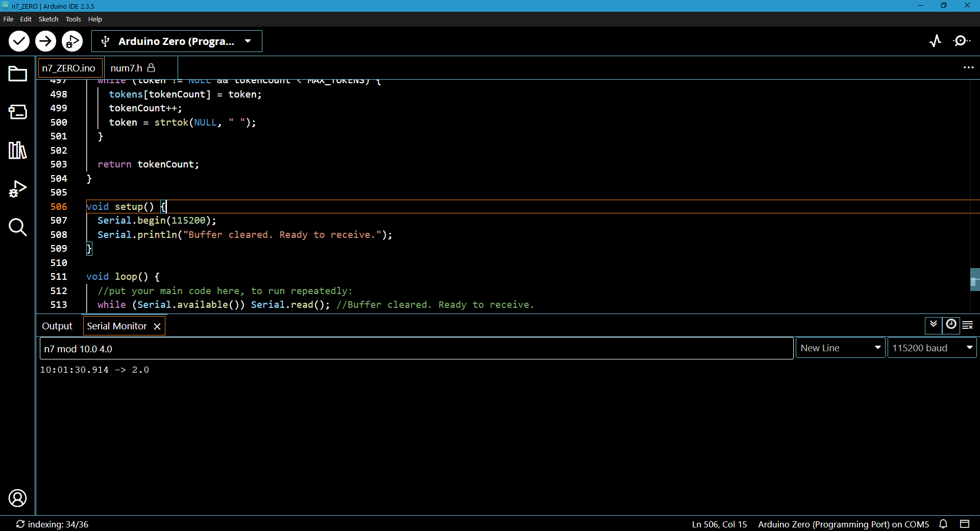Open the Library Manager sidebar icon

[x=17, y=150]
